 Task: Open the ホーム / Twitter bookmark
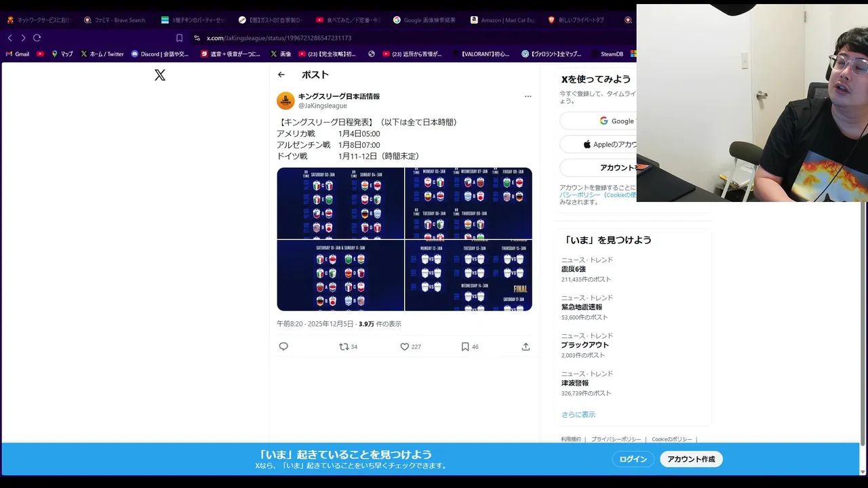102,54
